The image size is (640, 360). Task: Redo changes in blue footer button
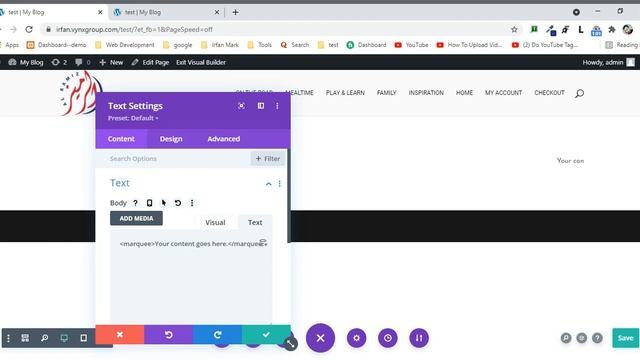coord(218,335)
